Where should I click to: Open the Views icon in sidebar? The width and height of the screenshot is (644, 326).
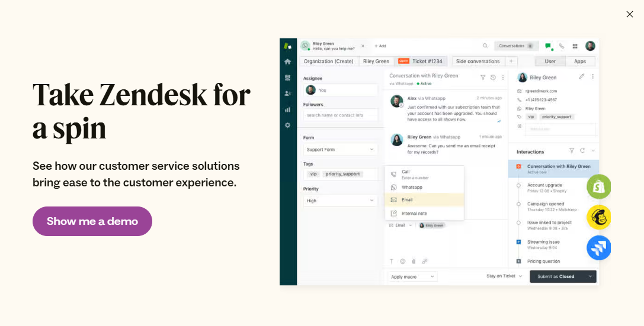click(x=287, y=78)
